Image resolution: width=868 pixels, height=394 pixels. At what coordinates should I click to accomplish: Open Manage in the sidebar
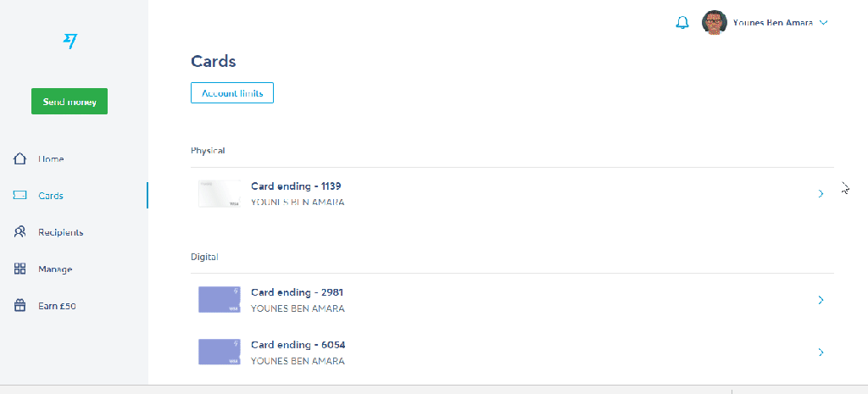(x=55, y=269)
